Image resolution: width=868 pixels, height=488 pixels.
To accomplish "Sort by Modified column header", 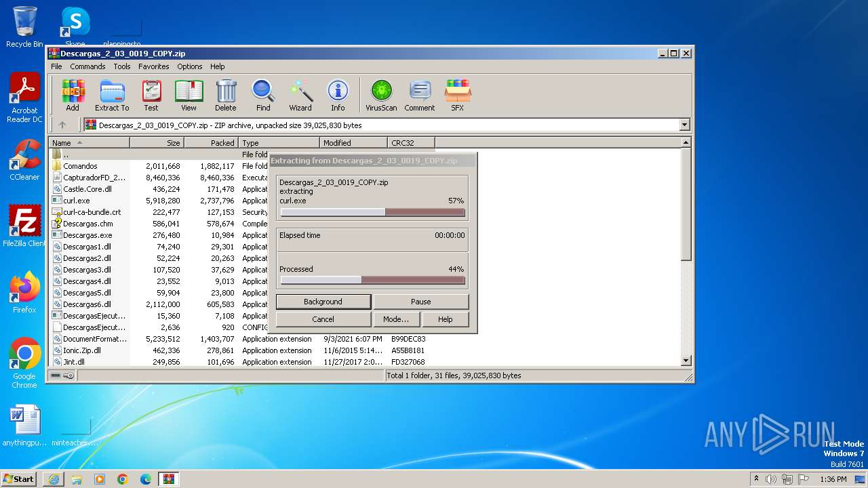I will [x=353, y=142].
